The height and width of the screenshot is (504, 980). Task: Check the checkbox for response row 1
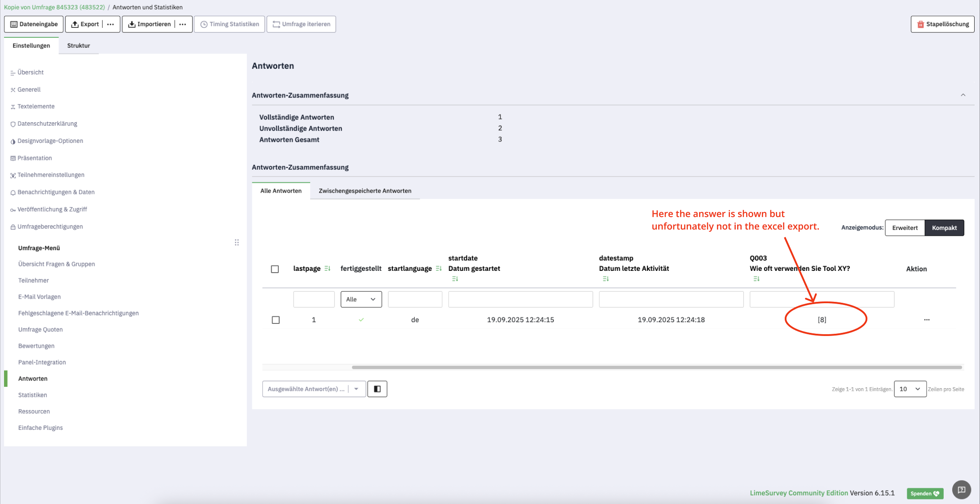276,320
